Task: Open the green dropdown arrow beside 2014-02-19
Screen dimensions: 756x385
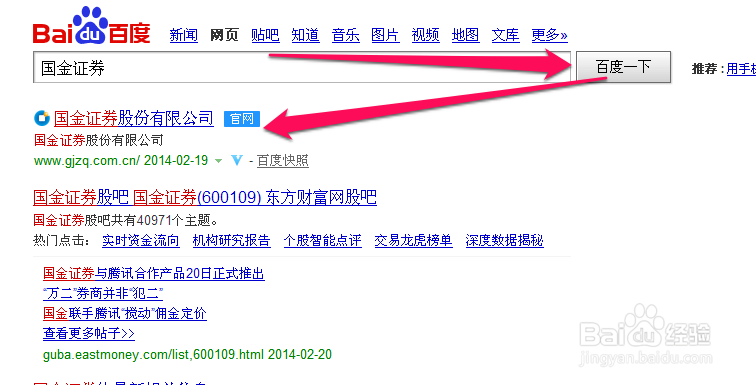Action: pyautogui.click(x=218, y=161)
